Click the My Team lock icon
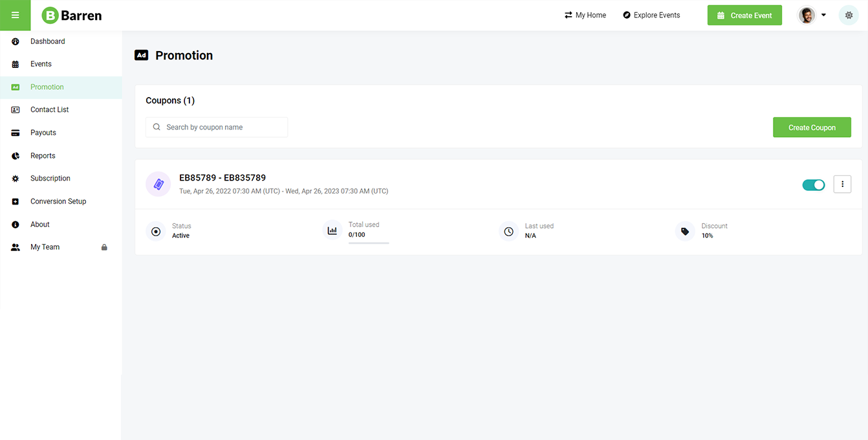The width and height of the screenshot is (868, 440). tap(104, 247)
